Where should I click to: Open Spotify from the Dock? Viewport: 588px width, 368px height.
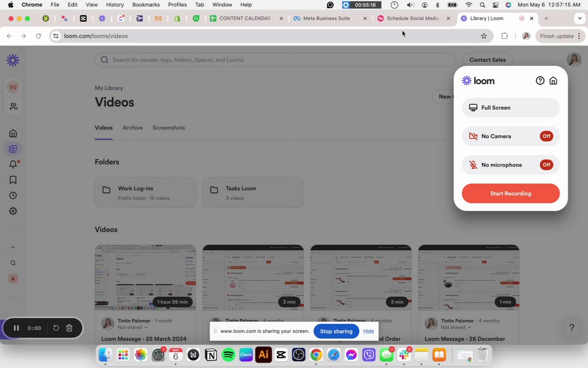click(228, 355)
